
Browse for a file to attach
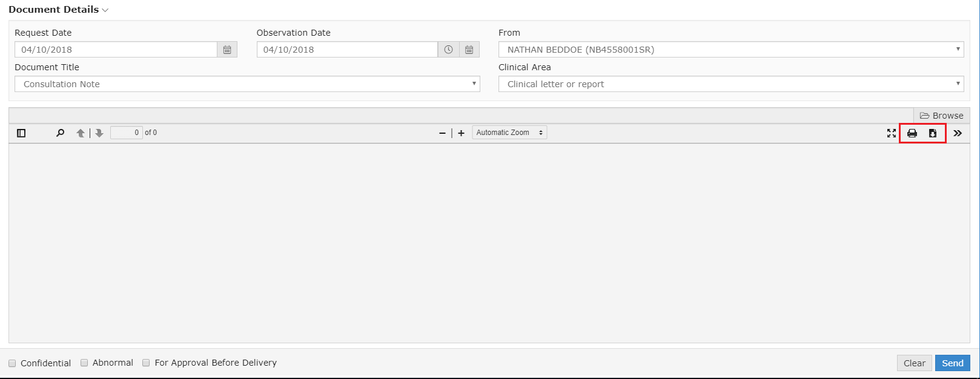click(x=942, y=116)
